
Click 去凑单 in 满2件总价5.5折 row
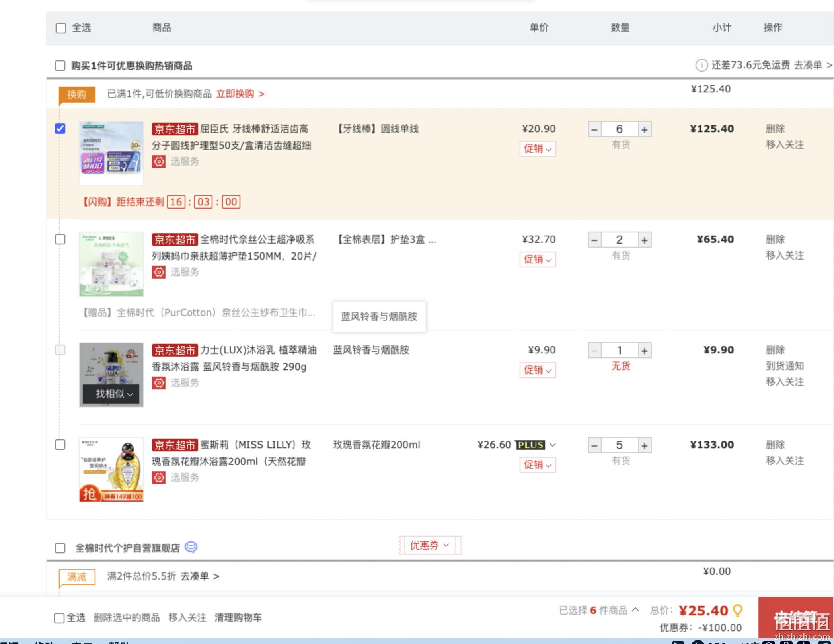tap(200, 576)
